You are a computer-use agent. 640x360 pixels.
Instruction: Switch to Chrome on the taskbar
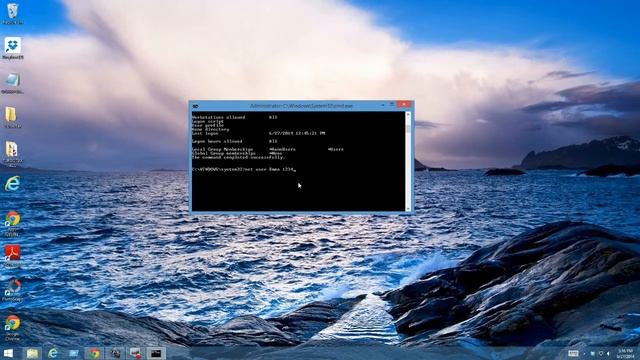point(94,353)
